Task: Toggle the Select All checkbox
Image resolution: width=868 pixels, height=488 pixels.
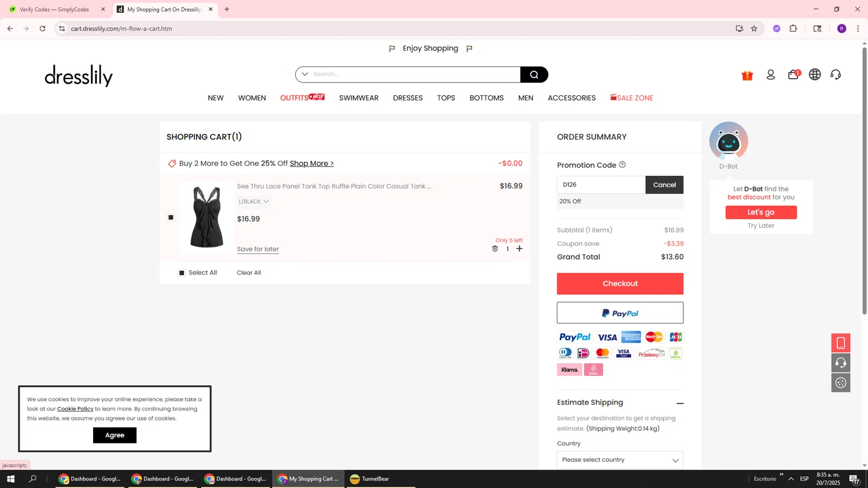Action: [182, 273]
